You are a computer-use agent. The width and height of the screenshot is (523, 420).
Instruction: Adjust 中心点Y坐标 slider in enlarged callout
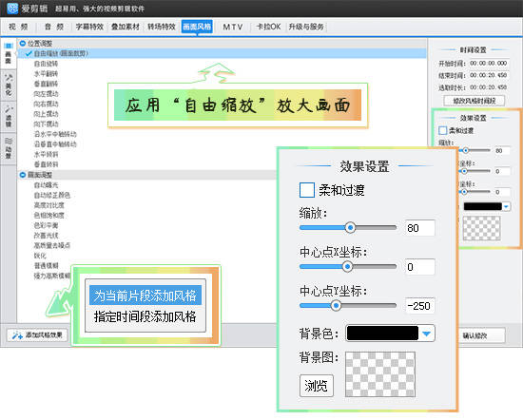[336, 305]
